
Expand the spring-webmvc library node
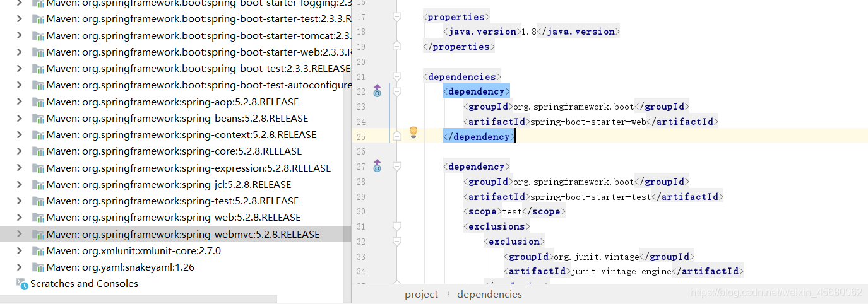[19, 234]
